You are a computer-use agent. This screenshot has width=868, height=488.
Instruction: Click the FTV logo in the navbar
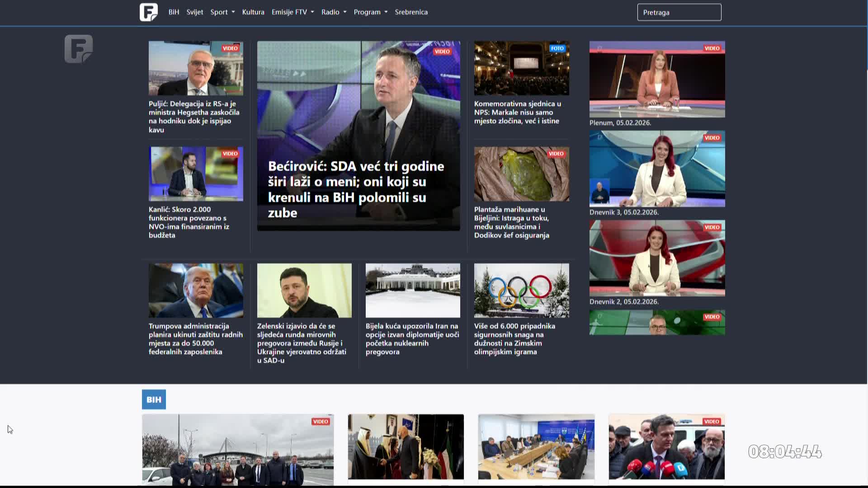click(148, 12)
